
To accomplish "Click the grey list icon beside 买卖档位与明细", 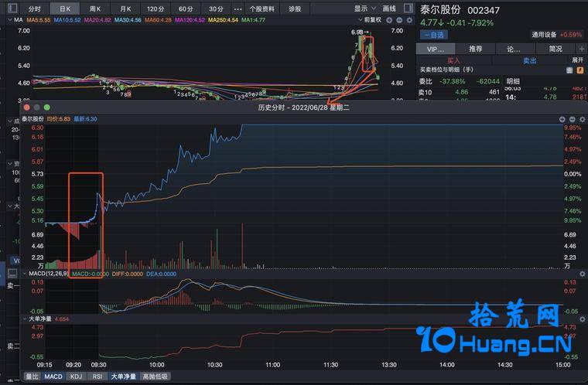I will point(569,70).
